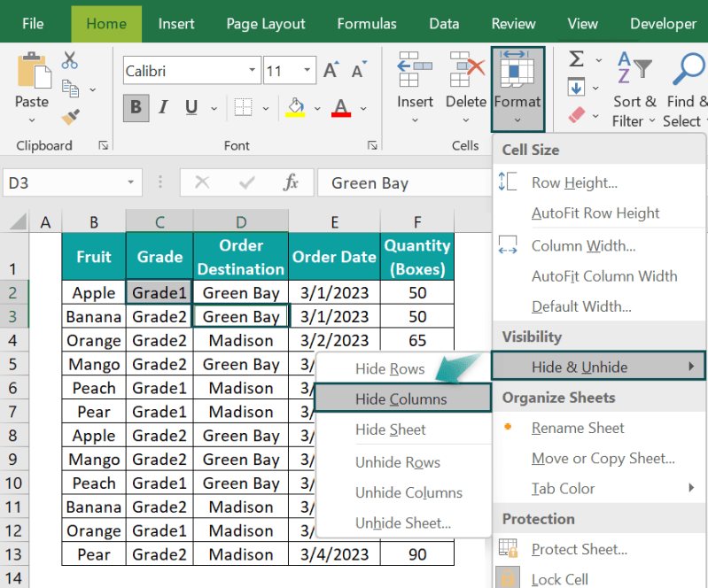
Task: Click the Insert cells icon
Action: (415, 68)
